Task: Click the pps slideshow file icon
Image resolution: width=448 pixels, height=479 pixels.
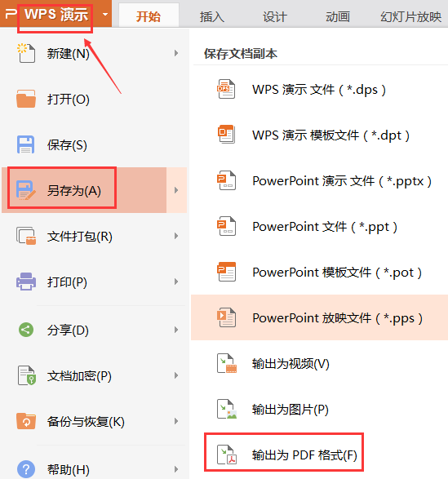Action: coord(226,317)
